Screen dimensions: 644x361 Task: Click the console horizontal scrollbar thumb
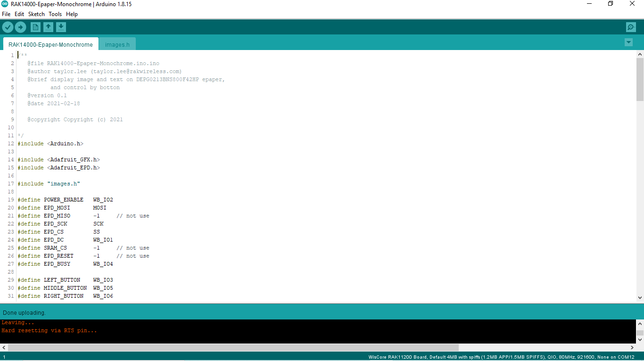(x=233, y=347)
